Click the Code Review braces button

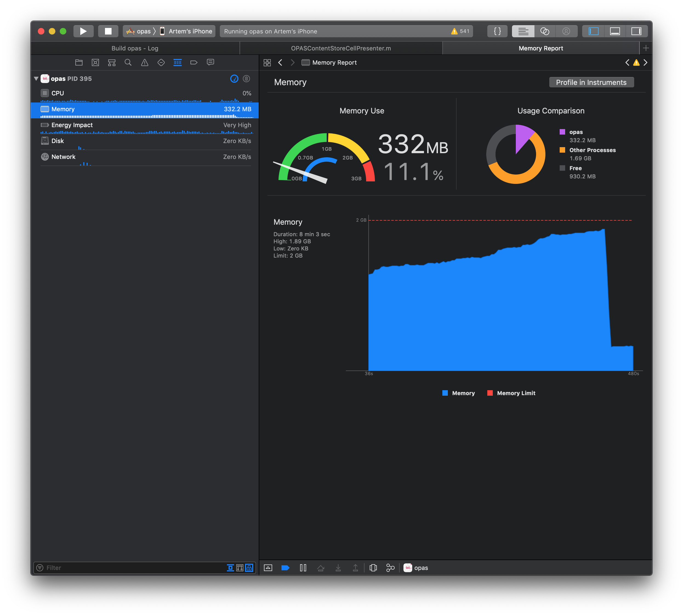point(497,31)
